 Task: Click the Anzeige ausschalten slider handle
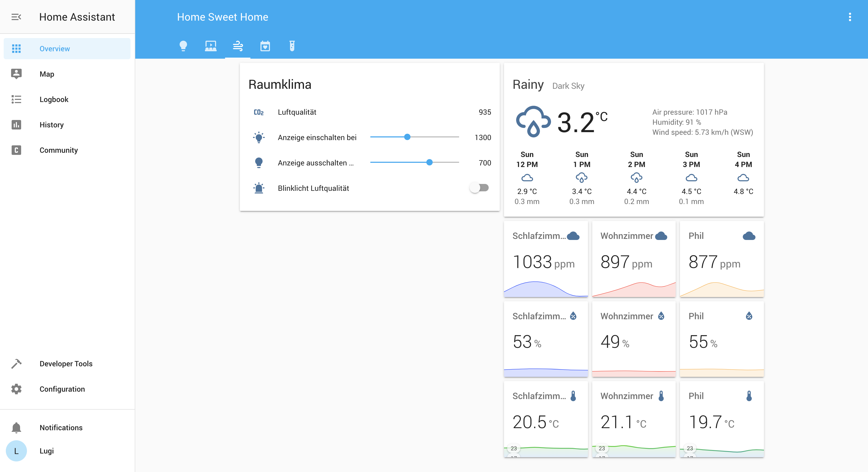[x=429, y=163]
